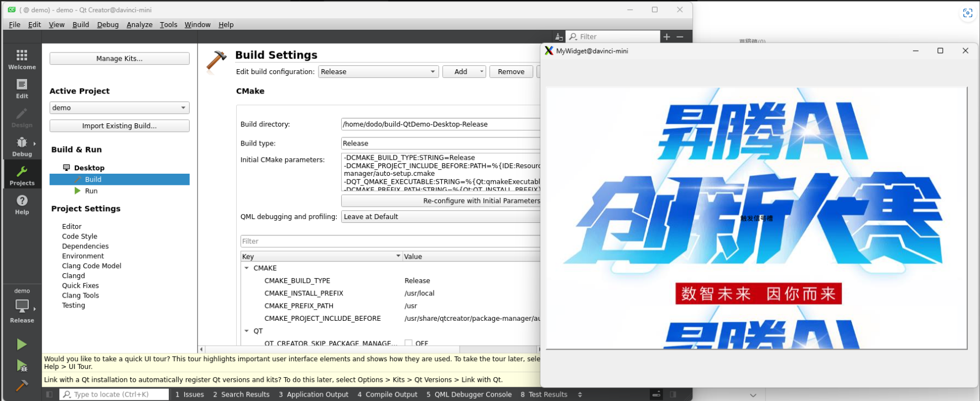The width and height of the screenshot is (980, 401).
Task: Click the Manage Kits button
Action: coord(119,59)
